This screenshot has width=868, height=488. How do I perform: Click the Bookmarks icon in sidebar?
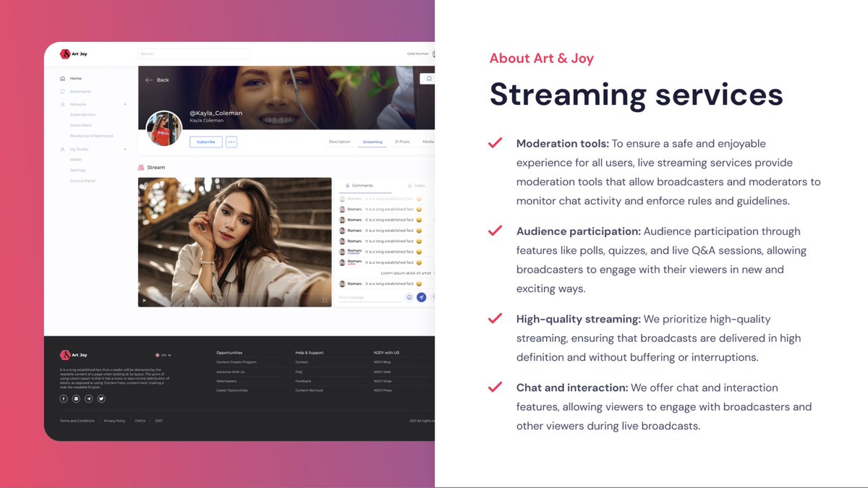[x=63, y=92]
